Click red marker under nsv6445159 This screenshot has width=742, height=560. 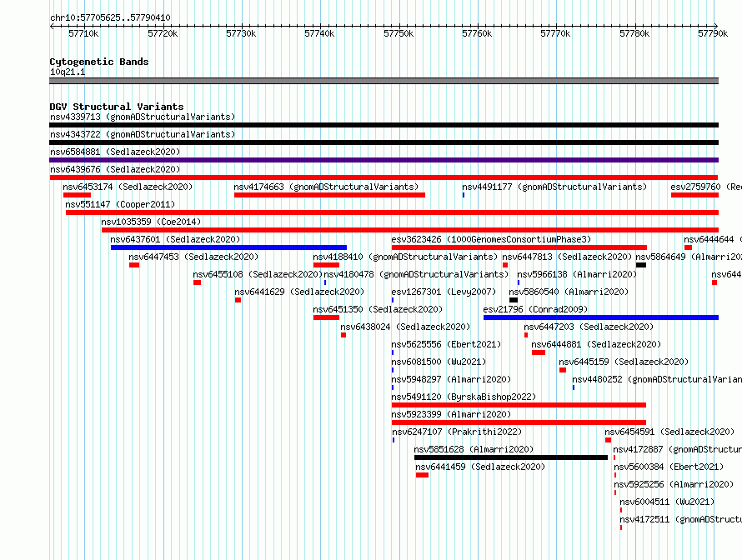[x=563, y=370]
